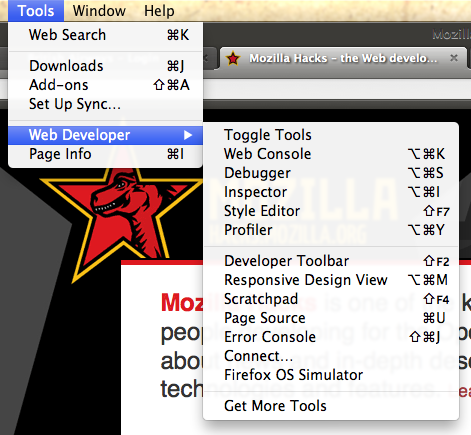Close the Mozilla Hacks tab

(454, 58)
